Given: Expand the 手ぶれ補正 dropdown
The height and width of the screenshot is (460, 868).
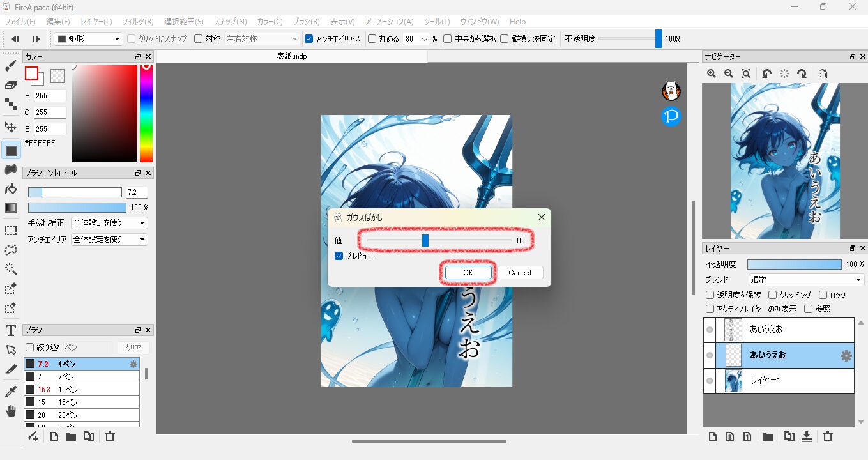Looking at the screenshot, I should coord(109,223).
